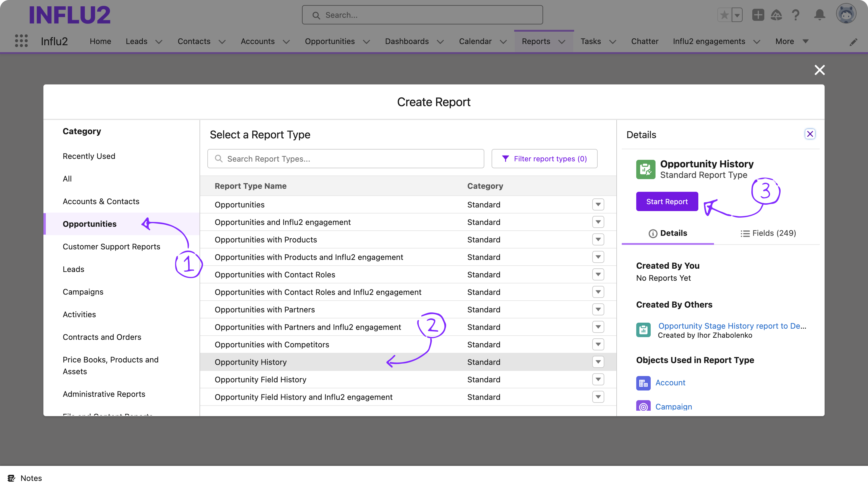
Task: Select the Contracts and Orders category
Action: tap(102, 337)
